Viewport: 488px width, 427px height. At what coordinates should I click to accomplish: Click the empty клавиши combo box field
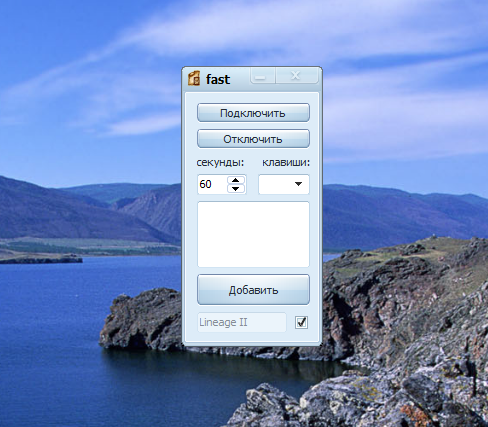(284, 184)
